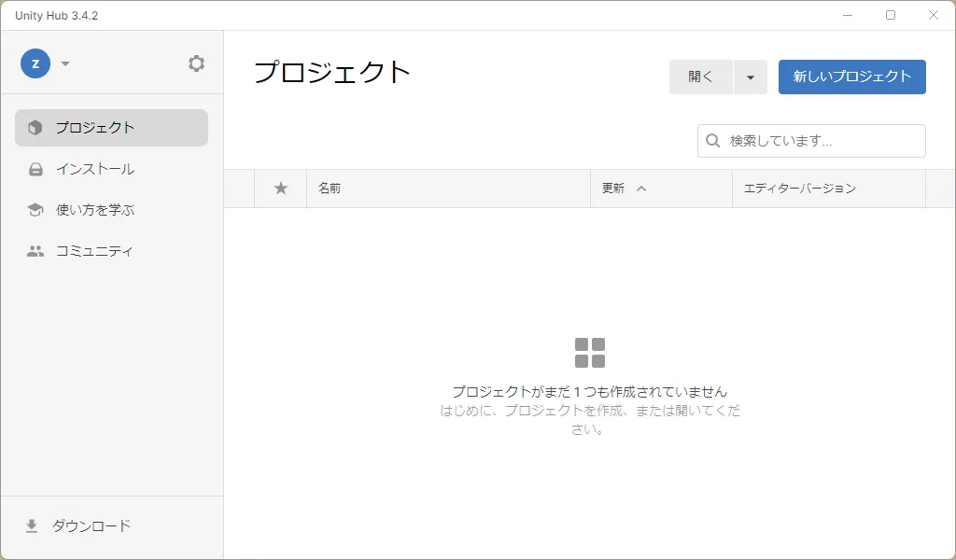Click the download arrow icon at bottom
956x560 pixels.
pyautogui.click(x=32, y=526)
